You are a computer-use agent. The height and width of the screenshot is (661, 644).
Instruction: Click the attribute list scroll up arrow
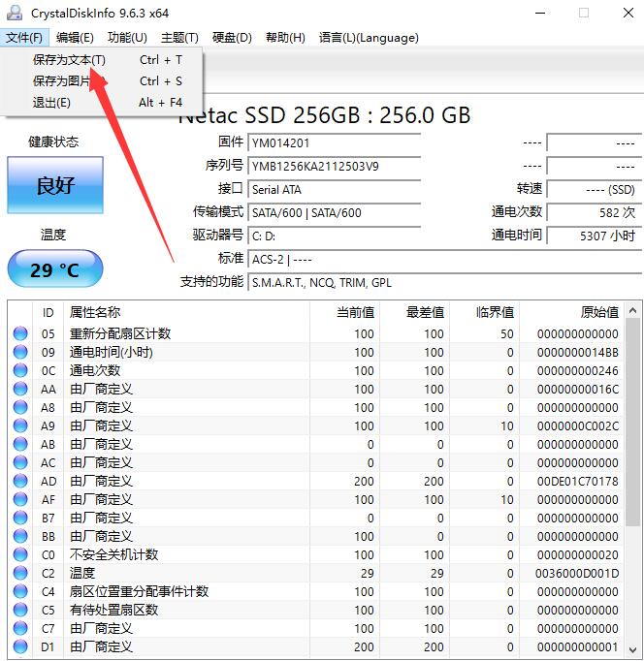(632, 311)
